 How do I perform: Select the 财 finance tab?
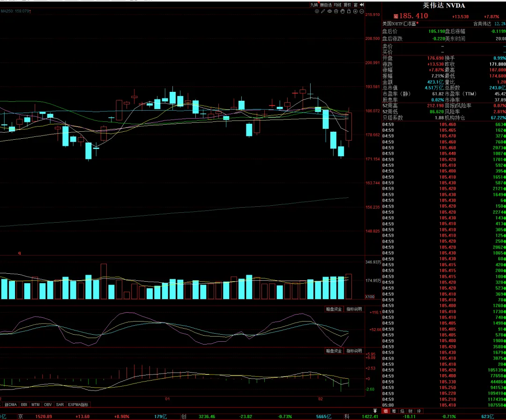410,411
